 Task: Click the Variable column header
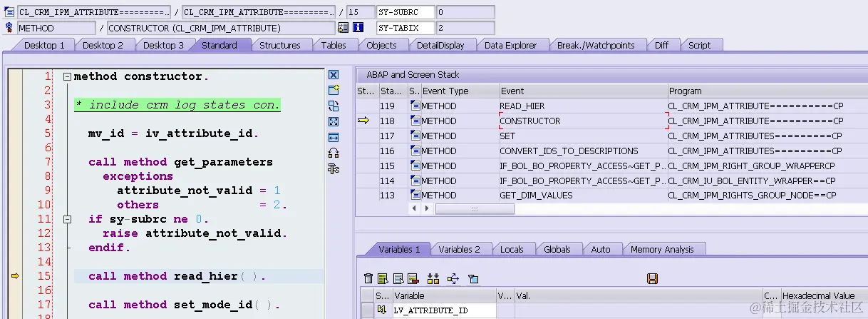click(443, 295)
